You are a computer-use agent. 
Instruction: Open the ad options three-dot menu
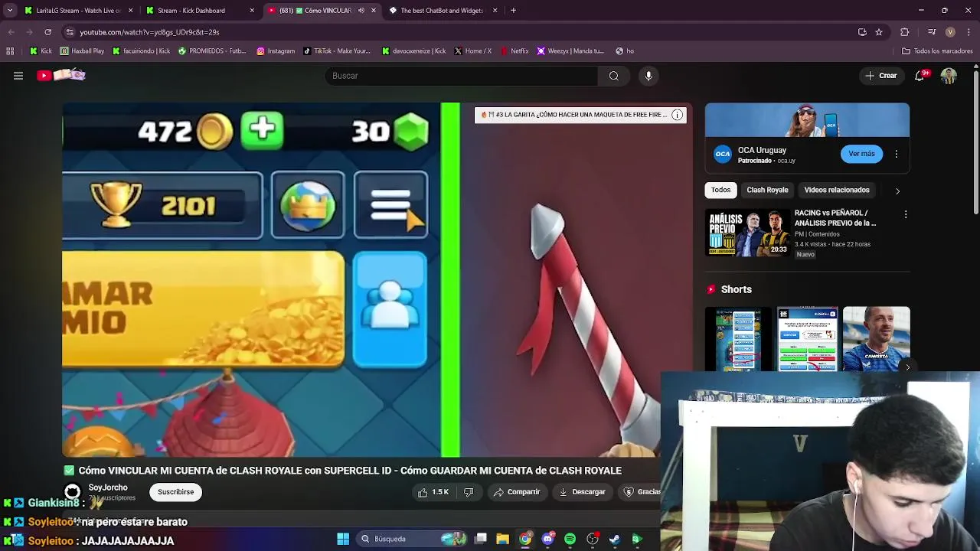click(897, 154)
